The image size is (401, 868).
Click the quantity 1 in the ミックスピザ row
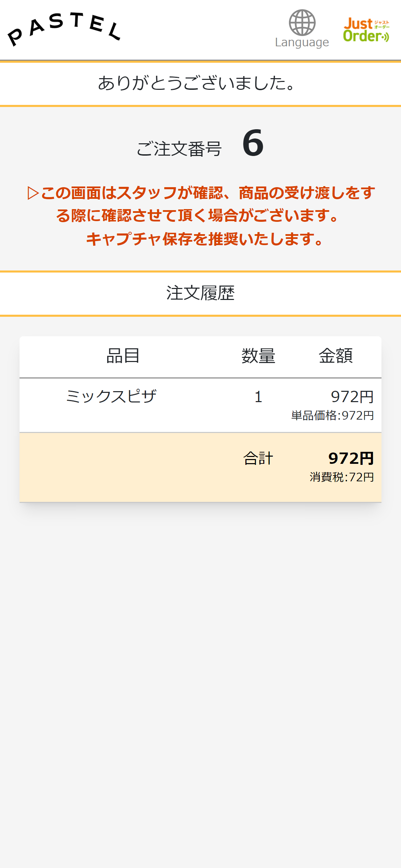tap(258, 397)
